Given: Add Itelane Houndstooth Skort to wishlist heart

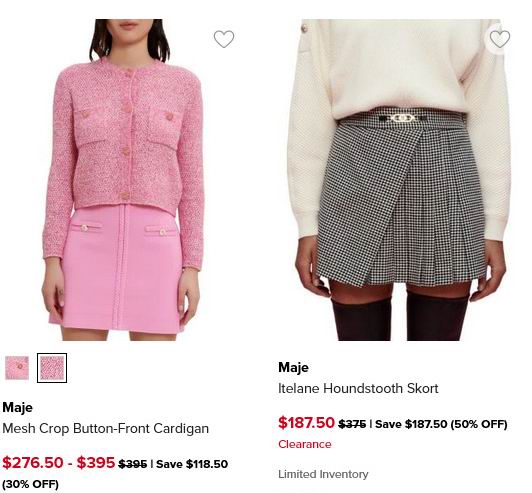Looking at the screenshot, I should [x=499, y=39].
